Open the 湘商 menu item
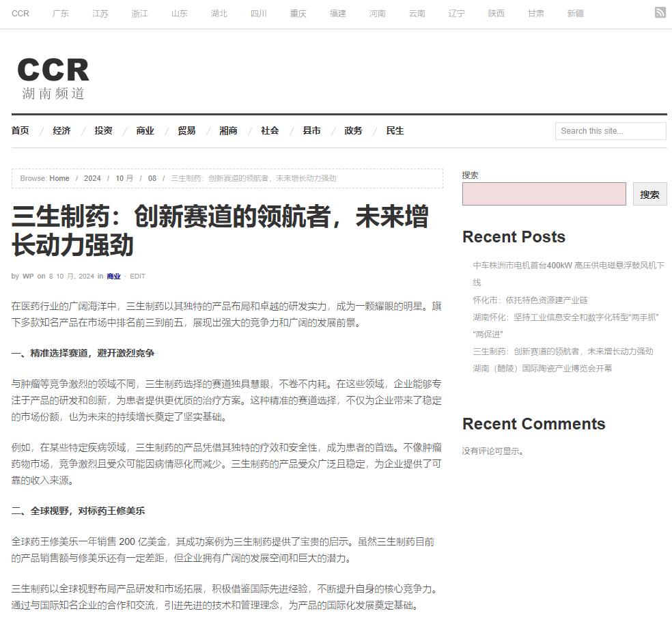 (x=228, y=130)
